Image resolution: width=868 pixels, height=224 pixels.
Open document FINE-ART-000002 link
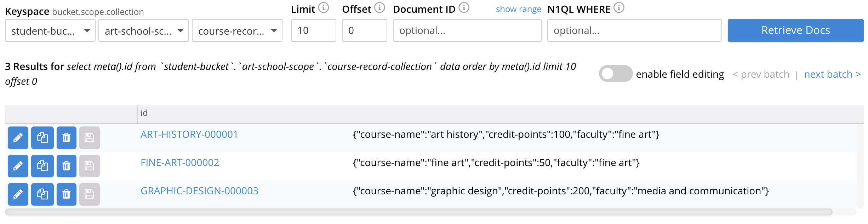point(180,163)
